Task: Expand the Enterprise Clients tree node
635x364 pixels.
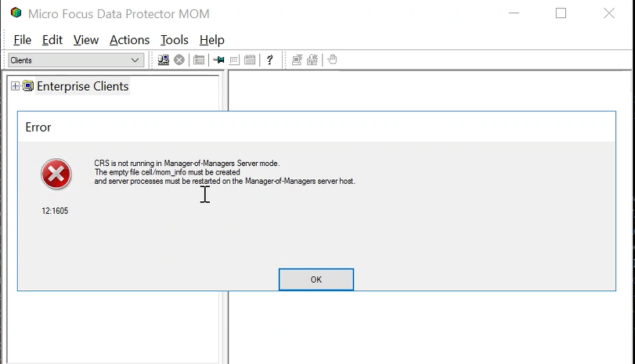Action: [15, 86]
